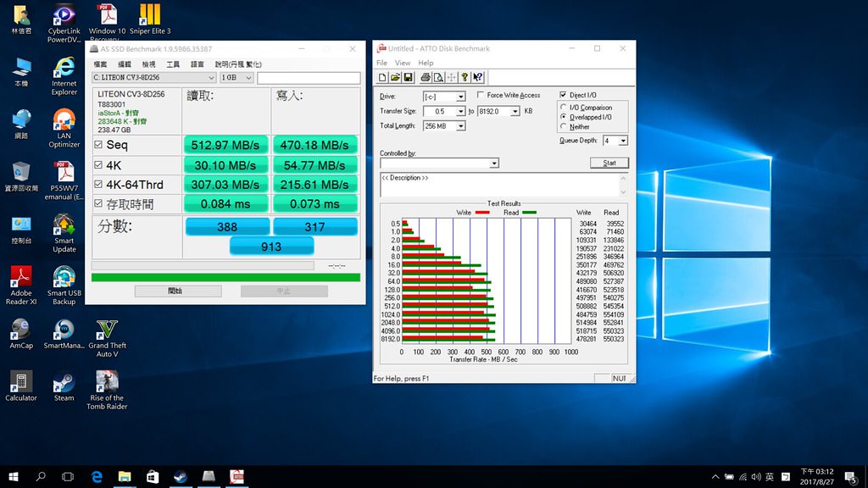Screen dimensions: 868x488
Task: Open the ATTO File menu
Action: tap(382, 63)
